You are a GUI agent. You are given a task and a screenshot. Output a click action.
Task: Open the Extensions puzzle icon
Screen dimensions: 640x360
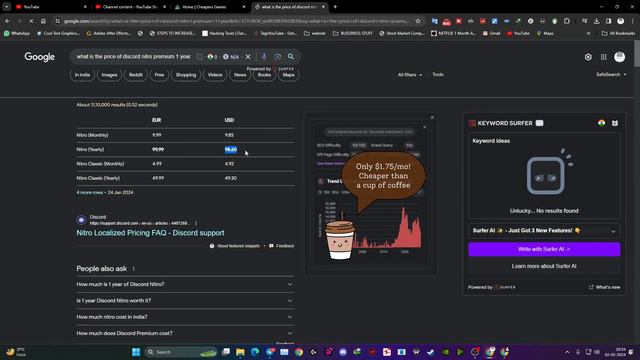[567, 21]
